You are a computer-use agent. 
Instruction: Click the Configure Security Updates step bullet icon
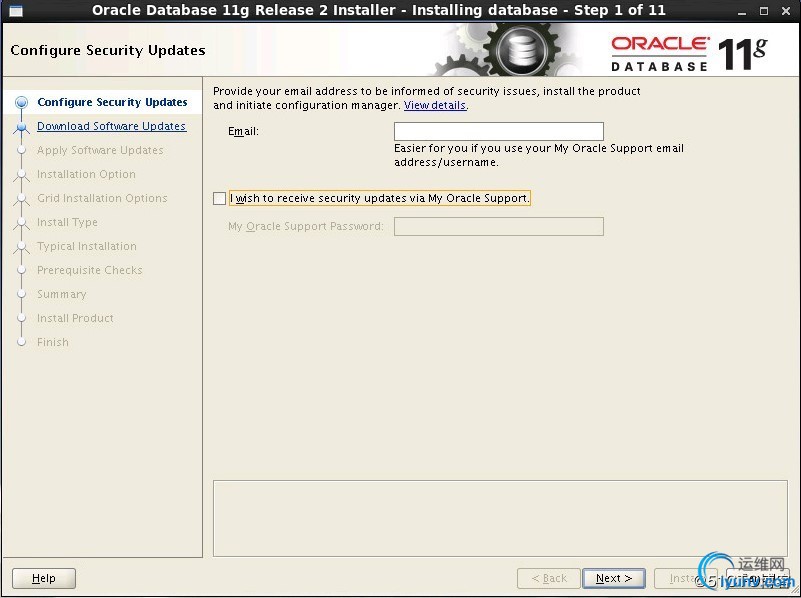pos(21,102)
